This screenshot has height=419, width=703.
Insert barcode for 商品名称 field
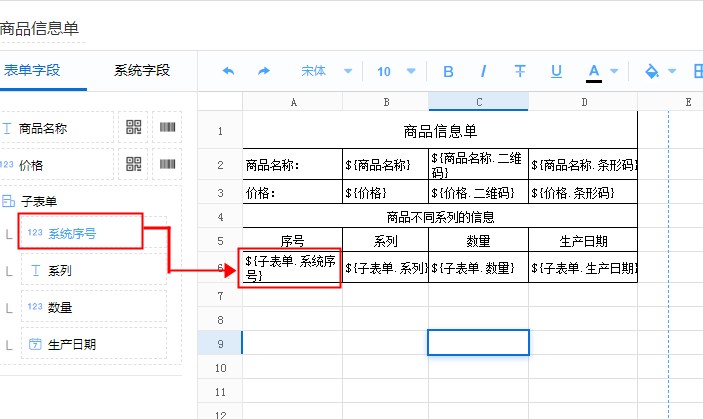point(165,128)
